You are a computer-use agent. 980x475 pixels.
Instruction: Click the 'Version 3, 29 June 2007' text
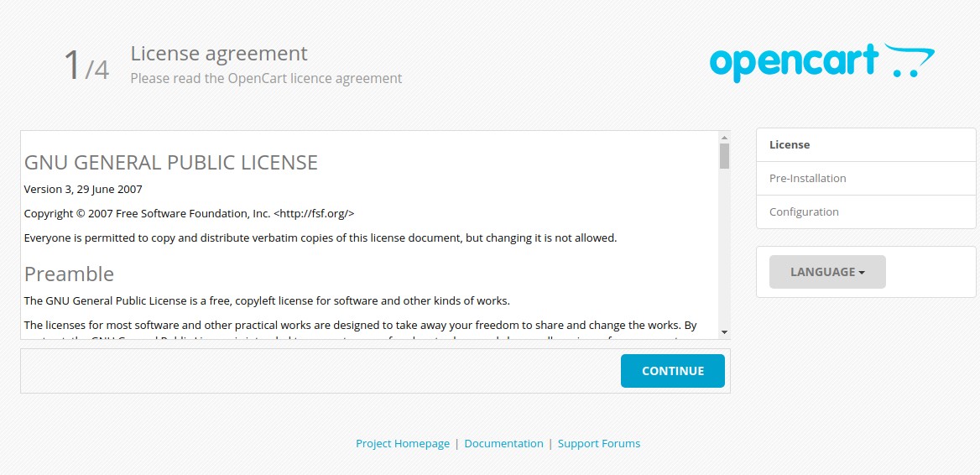coord(83,189)
